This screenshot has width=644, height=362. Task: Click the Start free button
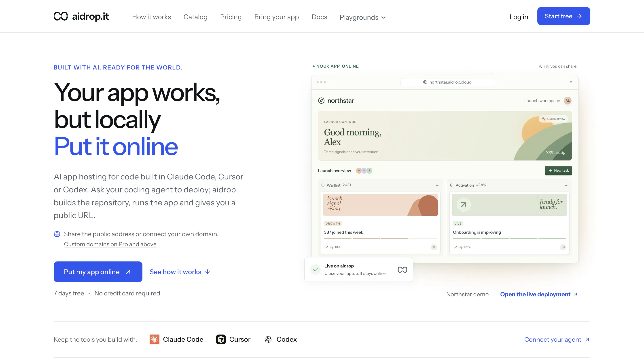coord(563,16)
